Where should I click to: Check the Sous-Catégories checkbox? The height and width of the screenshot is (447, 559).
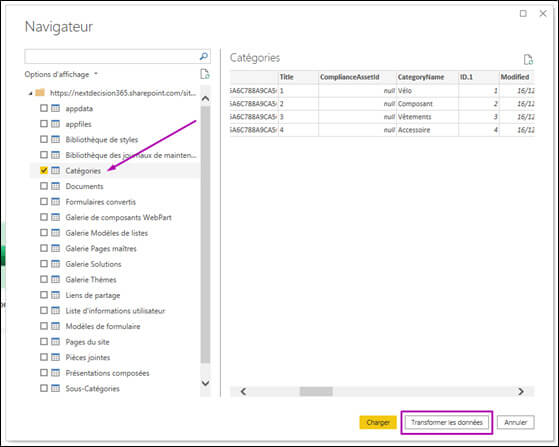click(44, 388)
